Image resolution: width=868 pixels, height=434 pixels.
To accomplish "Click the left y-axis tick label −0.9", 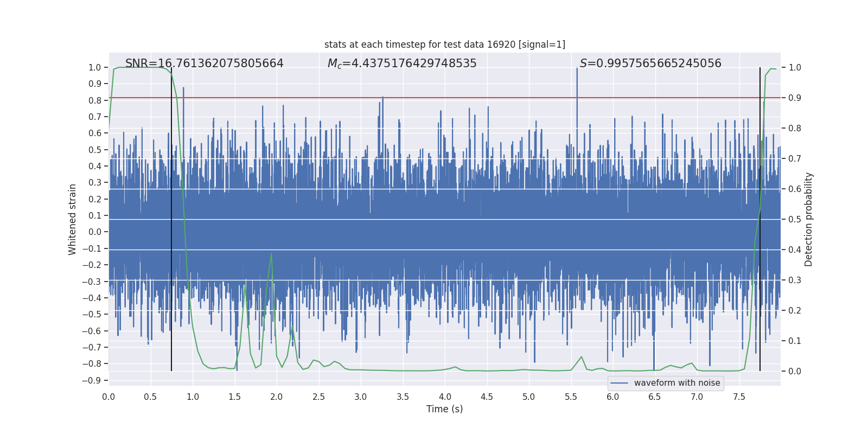I will pyautogui.click(x=92, y=380).
